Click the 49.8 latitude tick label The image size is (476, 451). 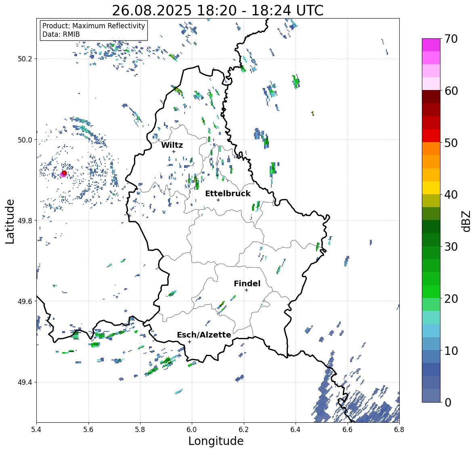click(25, 220)
